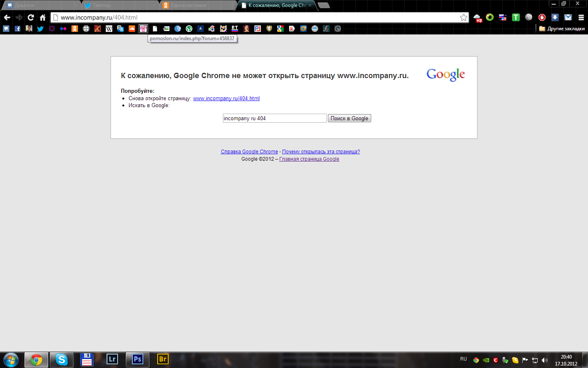The height and width of the screenshot is (368, 588).
Task: Open the Chrome settings hamburger menu
Action: pos(581,18)
